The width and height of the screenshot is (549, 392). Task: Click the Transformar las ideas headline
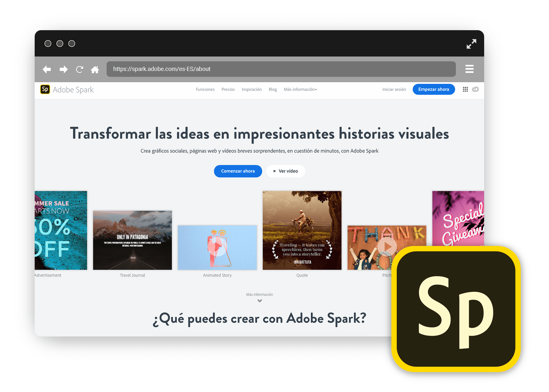pyautogui.click(x=259, y=134)
